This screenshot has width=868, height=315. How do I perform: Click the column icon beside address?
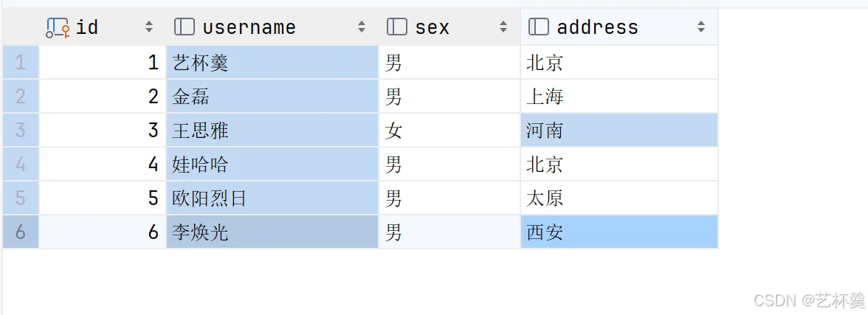(539, 27)
